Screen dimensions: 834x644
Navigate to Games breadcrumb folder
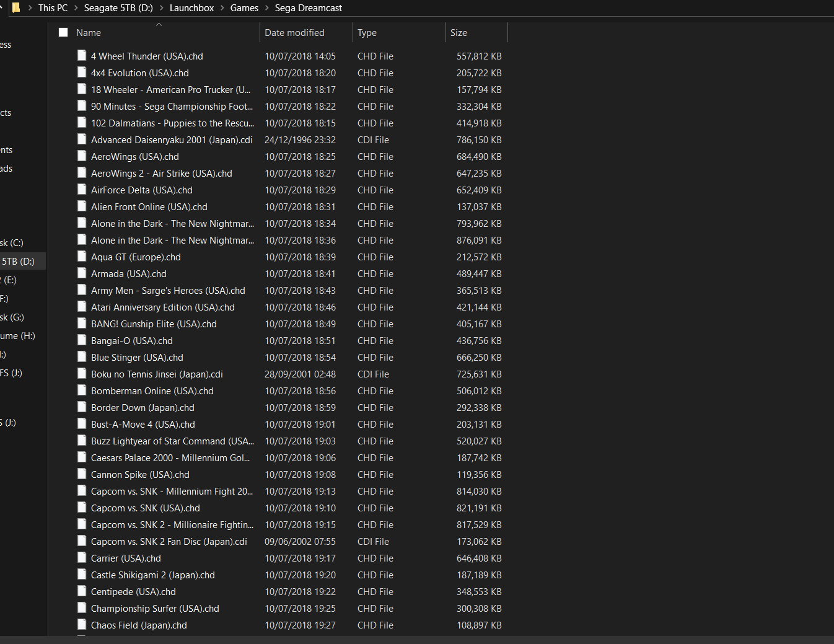coord(244,8)
